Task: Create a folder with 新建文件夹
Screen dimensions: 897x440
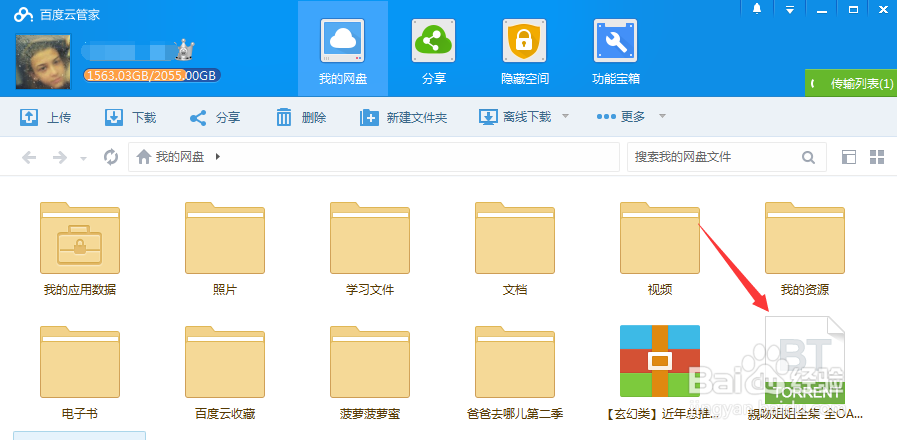Action: pos(403,118)
